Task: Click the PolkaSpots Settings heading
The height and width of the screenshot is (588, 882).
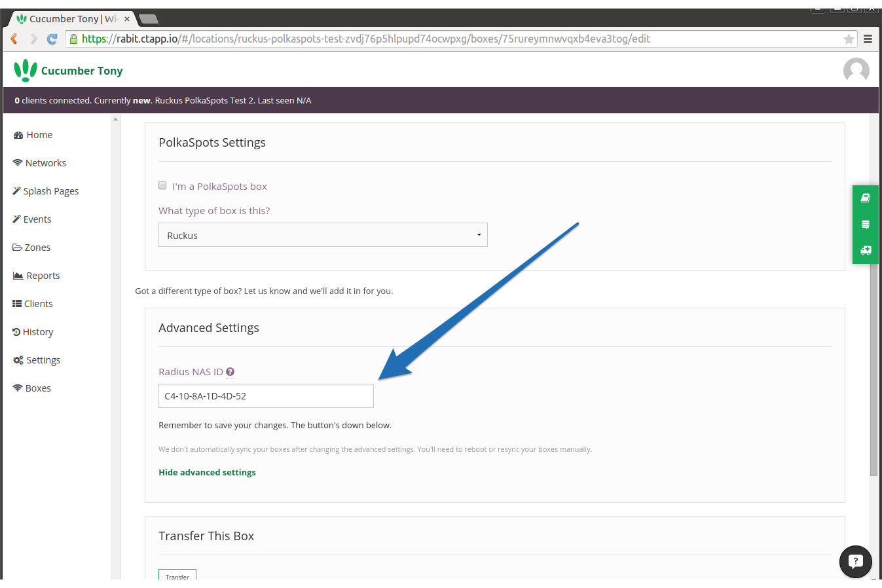Action: pyautogui.click(x=212, y=143)
